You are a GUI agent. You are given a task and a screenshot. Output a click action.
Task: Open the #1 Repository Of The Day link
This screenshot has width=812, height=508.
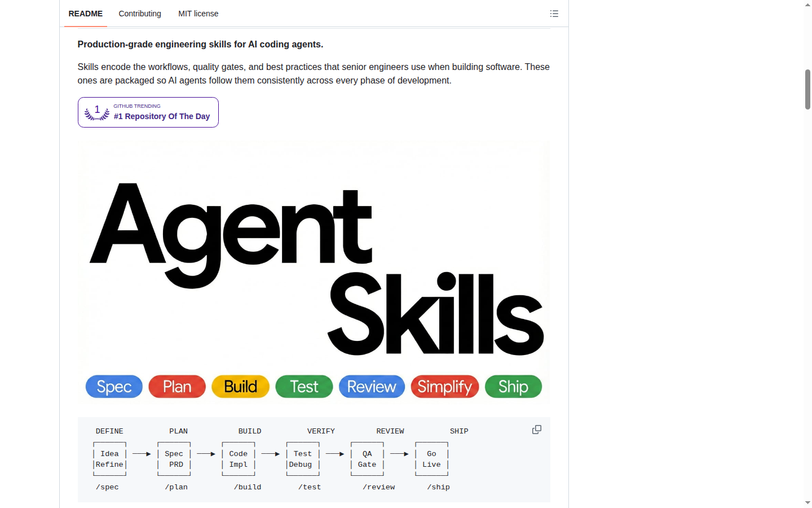(148, 112)
